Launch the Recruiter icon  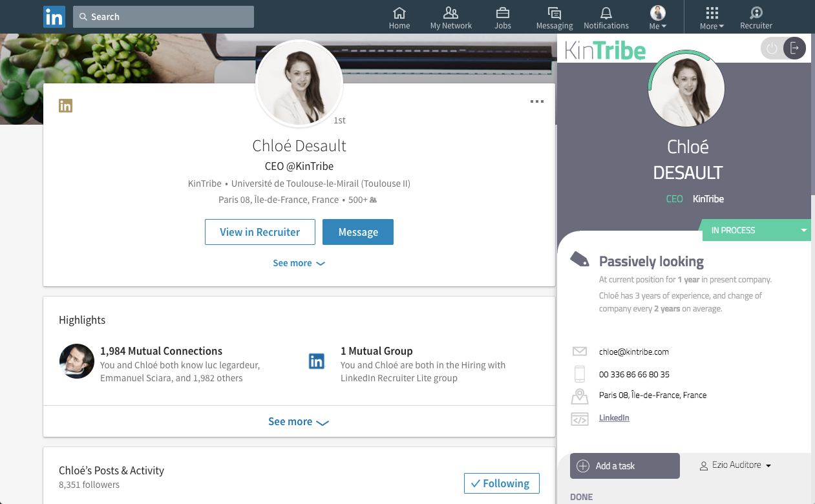(x=756, y=13)
